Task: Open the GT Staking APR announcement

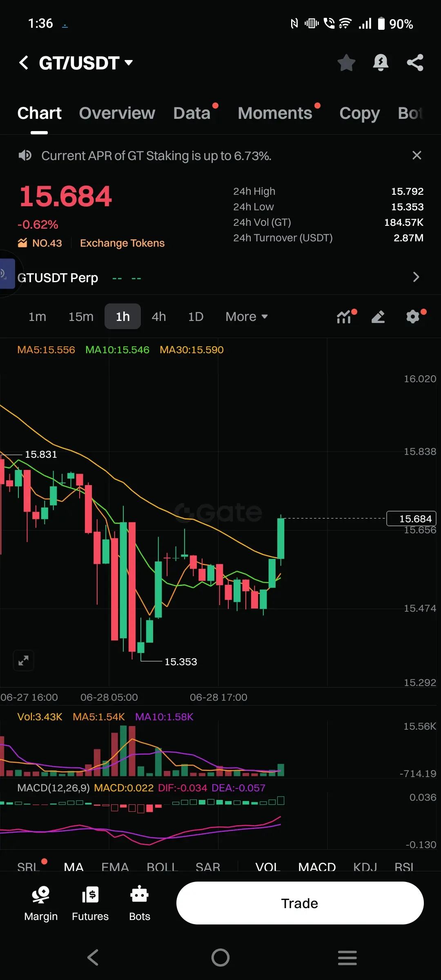Action: tap(156, 156)
